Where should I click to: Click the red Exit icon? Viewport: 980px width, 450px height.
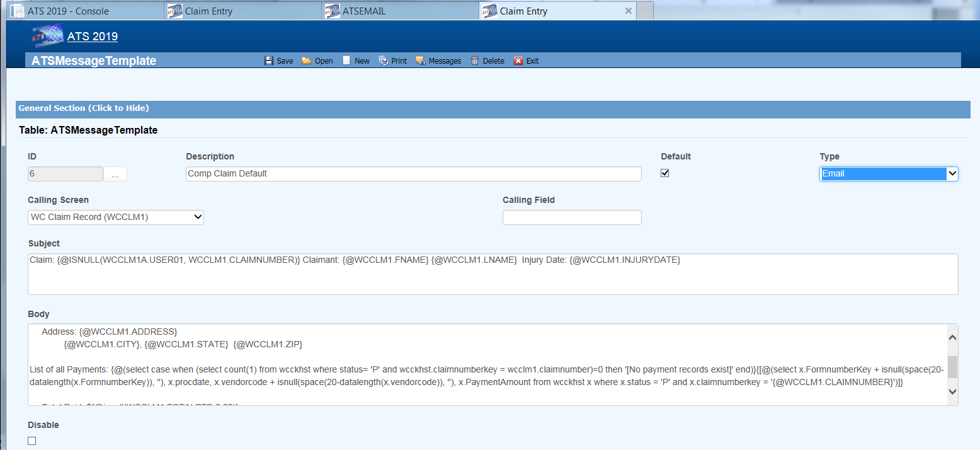click(518, 61)
